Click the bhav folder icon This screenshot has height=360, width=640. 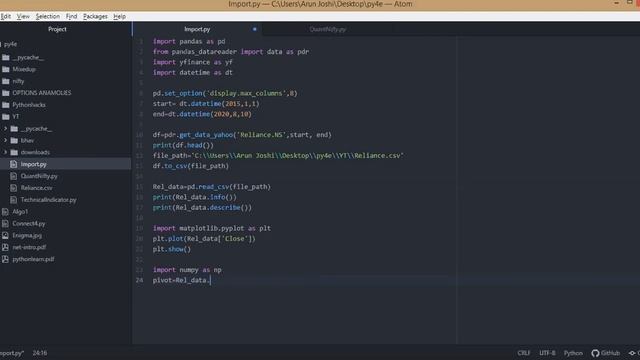(14, 140)
